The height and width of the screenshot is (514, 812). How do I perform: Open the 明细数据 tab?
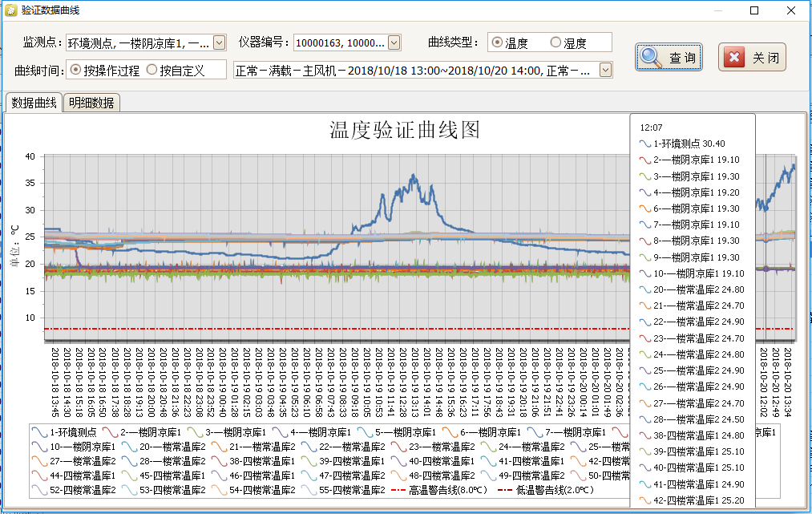pos(91,103)
